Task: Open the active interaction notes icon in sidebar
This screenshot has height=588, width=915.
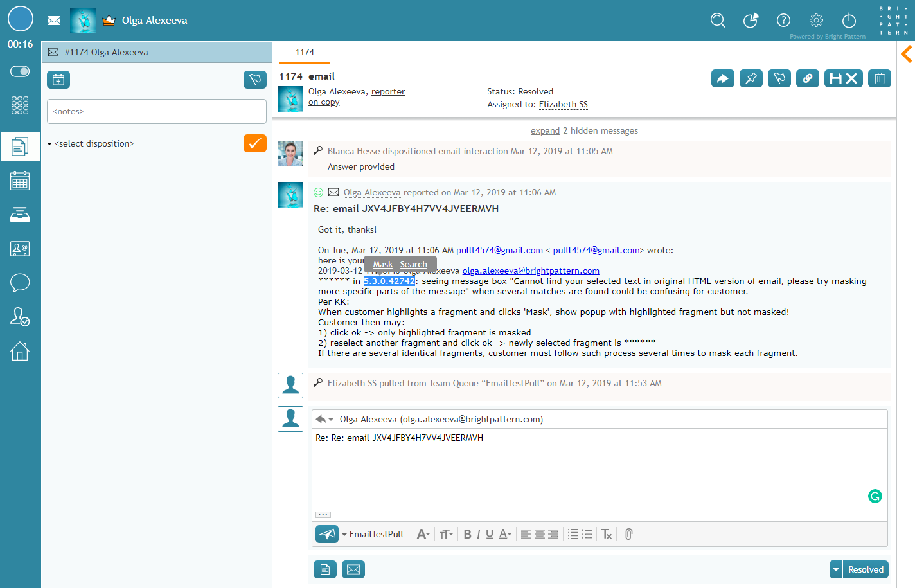Action: point(20,147)
